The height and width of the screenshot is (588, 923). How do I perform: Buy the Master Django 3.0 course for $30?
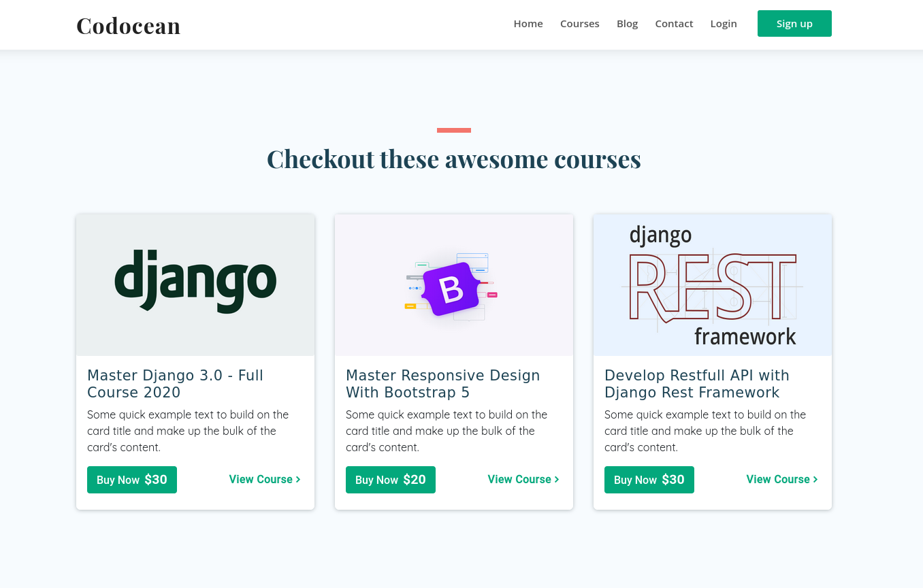click(132, 480)
